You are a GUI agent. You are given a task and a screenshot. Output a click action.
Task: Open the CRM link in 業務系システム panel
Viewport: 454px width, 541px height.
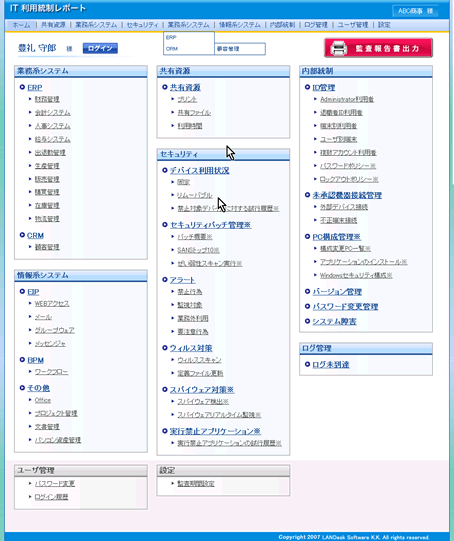click(x=35, y=235)
